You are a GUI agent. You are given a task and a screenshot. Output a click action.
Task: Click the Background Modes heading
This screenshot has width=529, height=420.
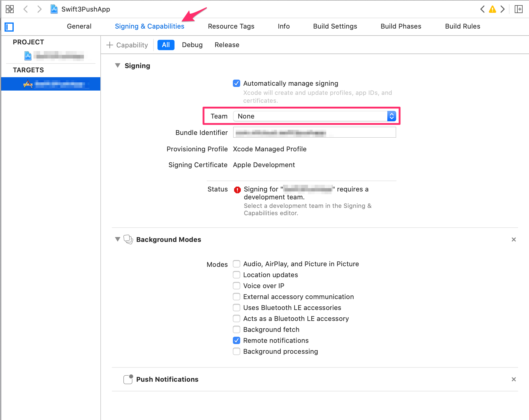point(169,239)
